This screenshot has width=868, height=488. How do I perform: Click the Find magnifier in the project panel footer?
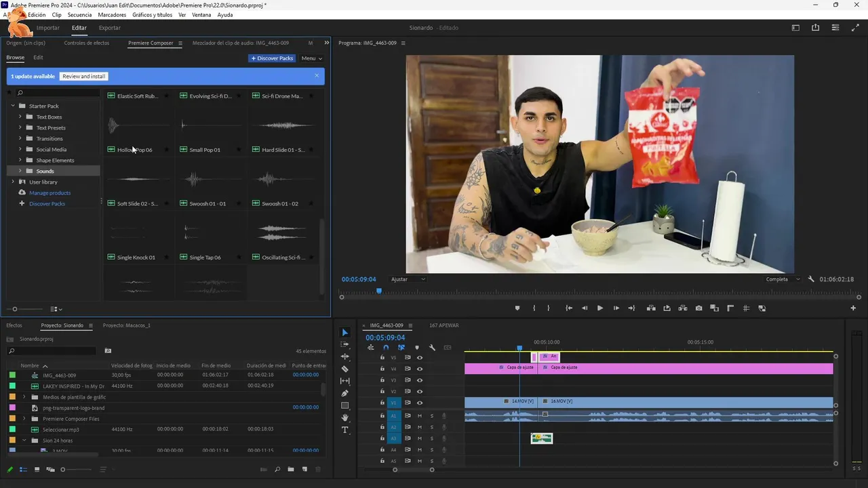277,470
